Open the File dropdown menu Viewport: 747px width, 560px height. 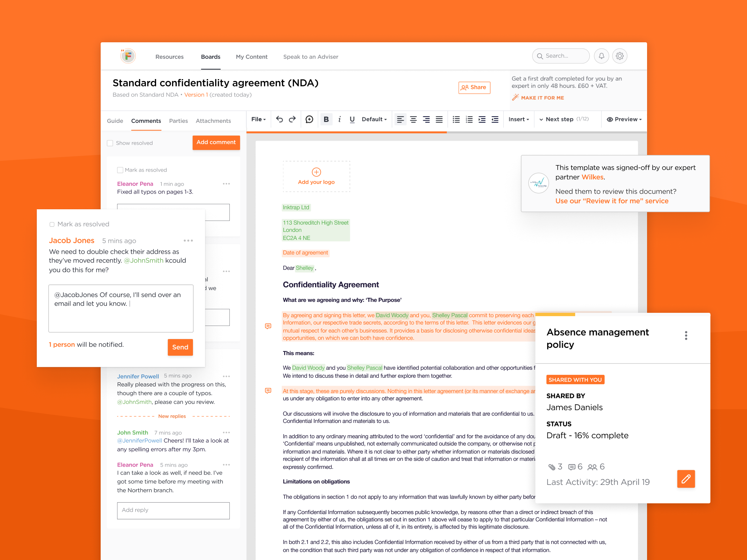pos(258,119)
